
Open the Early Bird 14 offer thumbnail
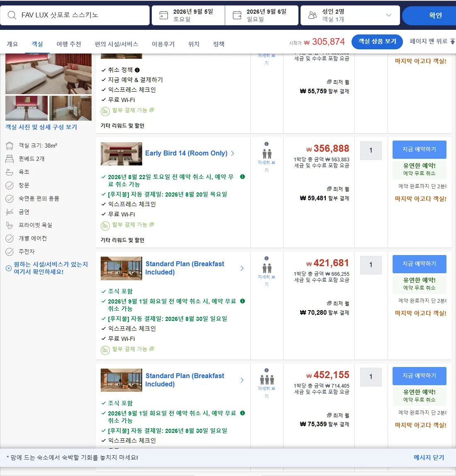[121, 154]
